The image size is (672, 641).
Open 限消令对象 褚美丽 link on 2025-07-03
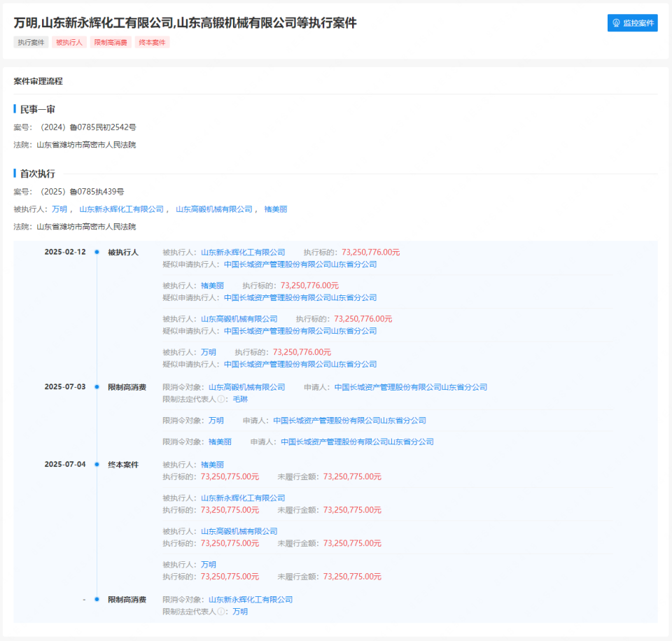click(220, 442)
